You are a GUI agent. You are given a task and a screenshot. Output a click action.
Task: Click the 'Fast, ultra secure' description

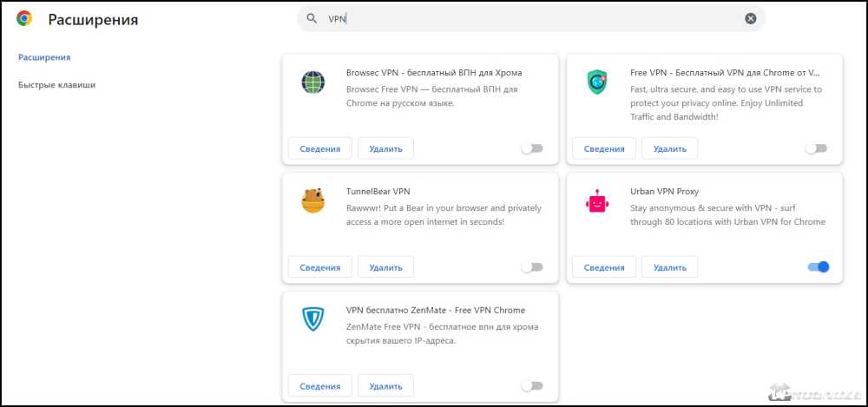pos(727,103)
